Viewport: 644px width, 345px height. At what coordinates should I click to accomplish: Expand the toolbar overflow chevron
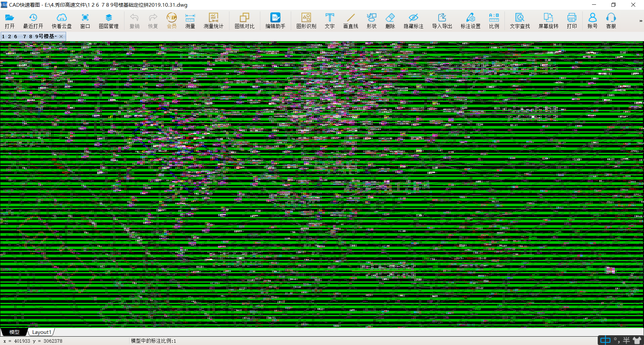point(641,21)
